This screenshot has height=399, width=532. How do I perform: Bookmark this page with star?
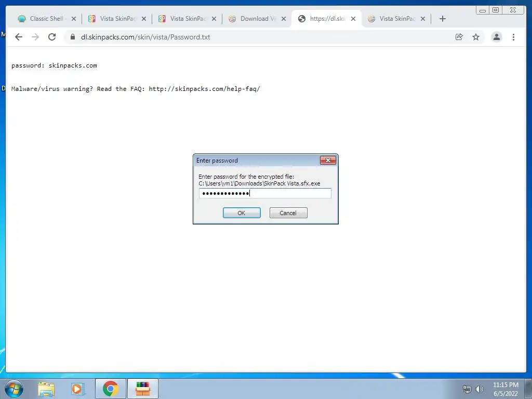pyautogui.click(x=476, y=37)
